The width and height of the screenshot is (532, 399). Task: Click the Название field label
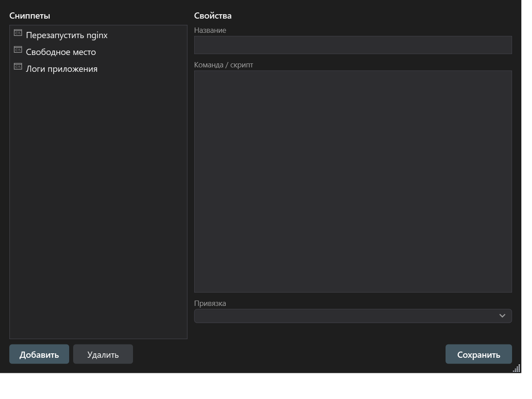(210, 30)
